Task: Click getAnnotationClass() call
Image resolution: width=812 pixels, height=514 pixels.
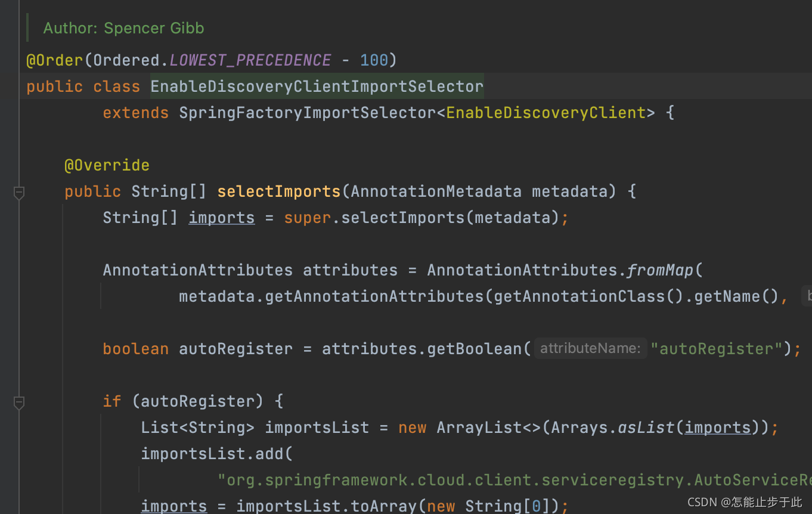Action: pyautogui.click(x=589, y=296)
